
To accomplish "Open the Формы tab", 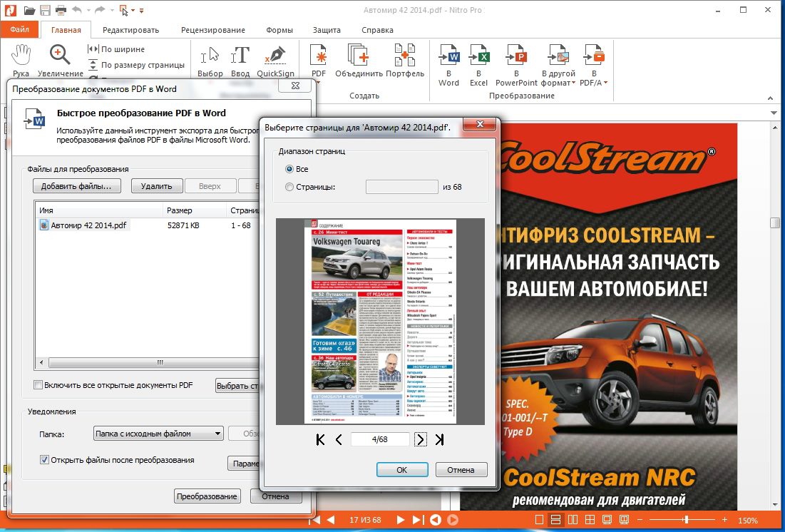I will click(279, 30).
